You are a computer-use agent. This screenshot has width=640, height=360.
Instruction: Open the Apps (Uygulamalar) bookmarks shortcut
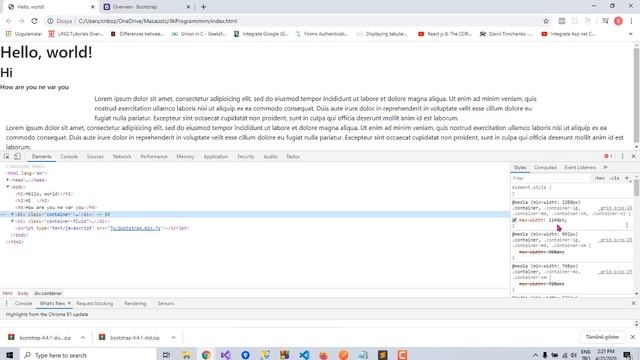coord(24,34)
